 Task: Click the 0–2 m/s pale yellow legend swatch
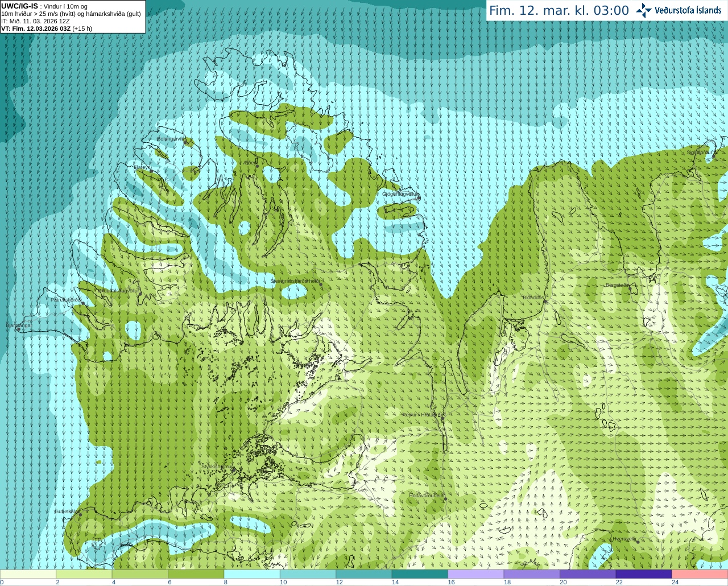tap(28, 574)
